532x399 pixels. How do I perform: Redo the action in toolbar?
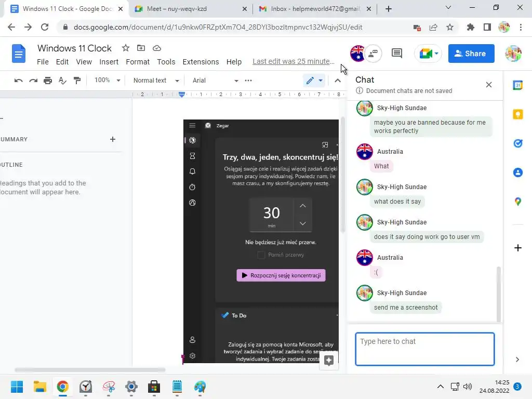pos(33,81)
